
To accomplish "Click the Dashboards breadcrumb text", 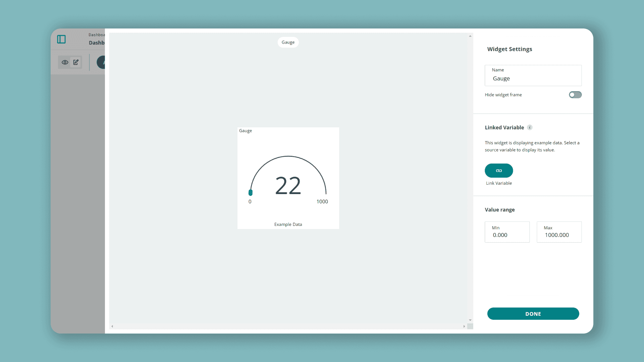I will click(x=97, y=35).
